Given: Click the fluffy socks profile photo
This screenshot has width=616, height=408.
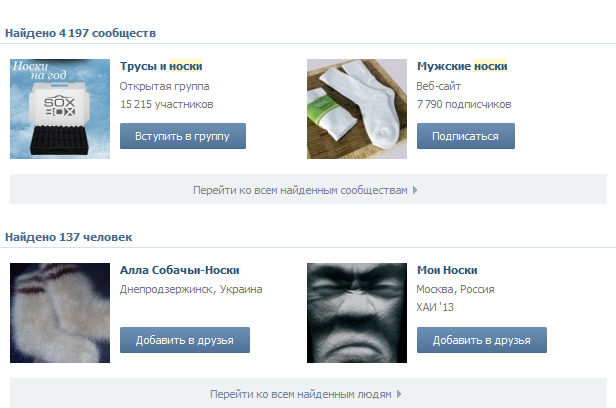Looking at the screenshot, I should point(60,313).
